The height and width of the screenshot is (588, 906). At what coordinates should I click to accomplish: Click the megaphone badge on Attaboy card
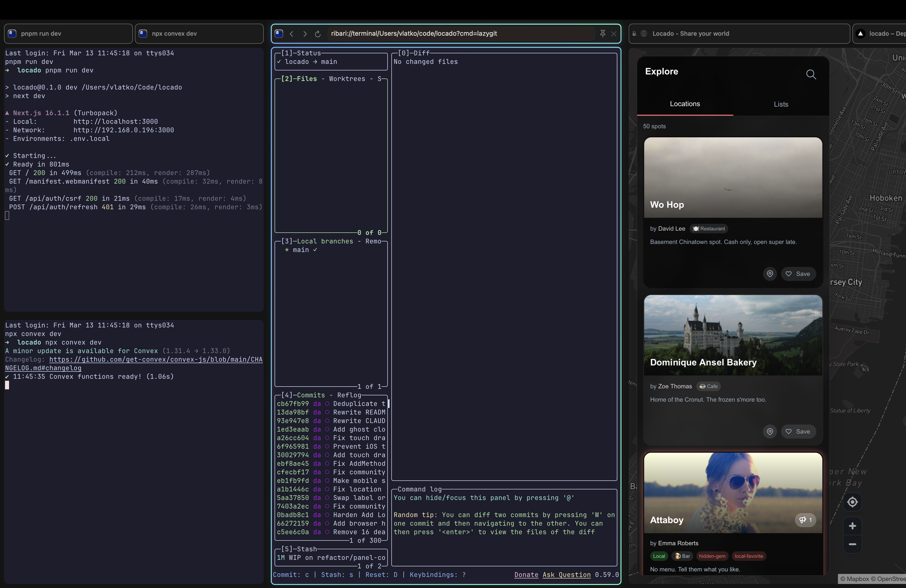coord(805,520)
